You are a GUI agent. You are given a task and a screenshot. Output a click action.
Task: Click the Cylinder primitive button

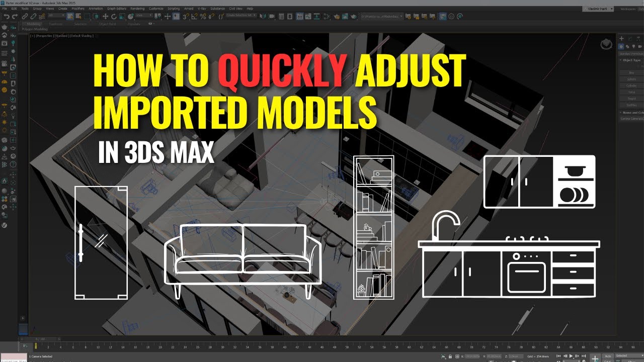pos(631,85)
